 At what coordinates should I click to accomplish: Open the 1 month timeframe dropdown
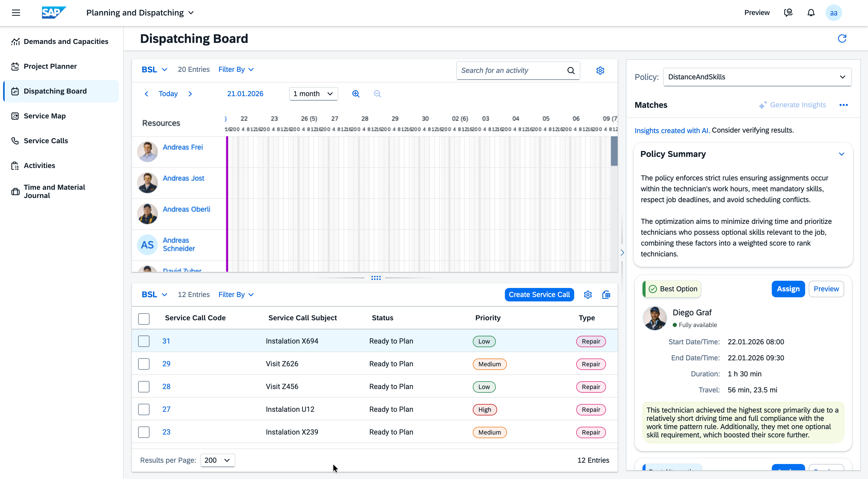click(x=313, y=94)
